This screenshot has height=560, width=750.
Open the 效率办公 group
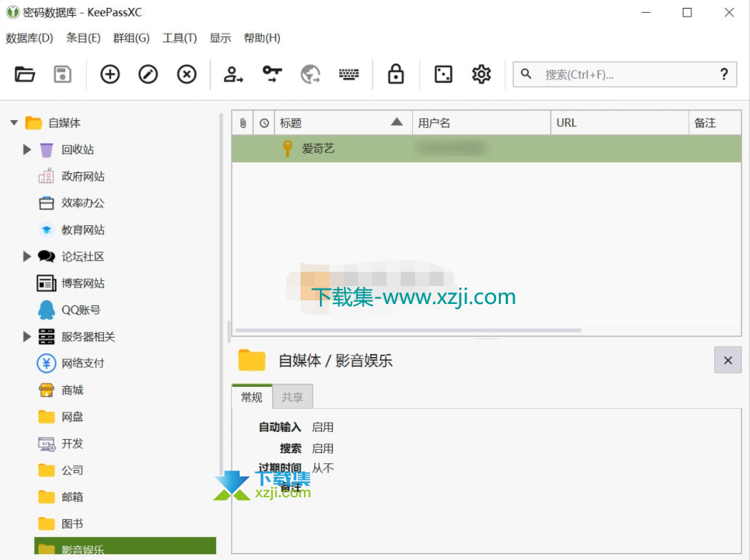83,203
